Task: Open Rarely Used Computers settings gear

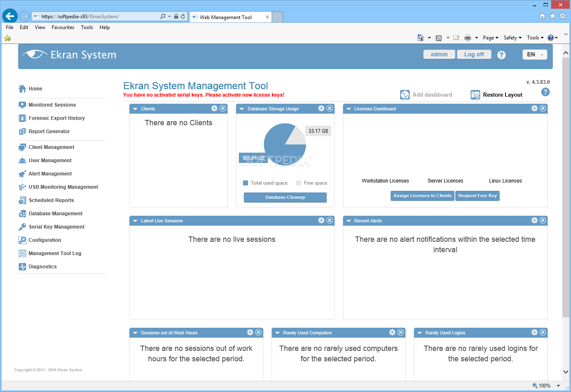Action: tap(392, 332)
